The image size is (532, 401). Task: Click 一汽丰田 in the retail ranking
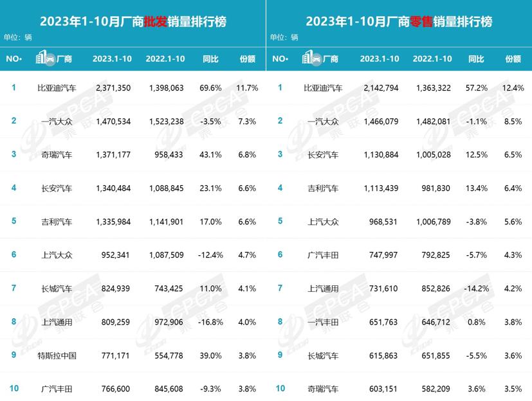pos(323,322)
